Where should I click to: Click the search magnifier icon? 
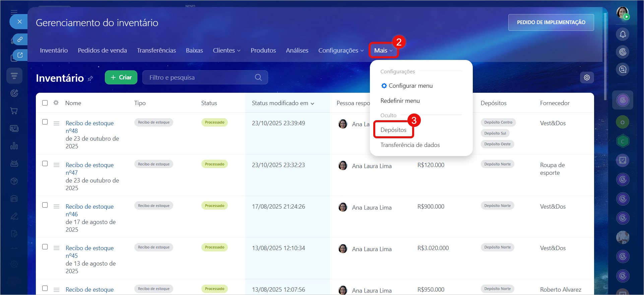(258, 77)
